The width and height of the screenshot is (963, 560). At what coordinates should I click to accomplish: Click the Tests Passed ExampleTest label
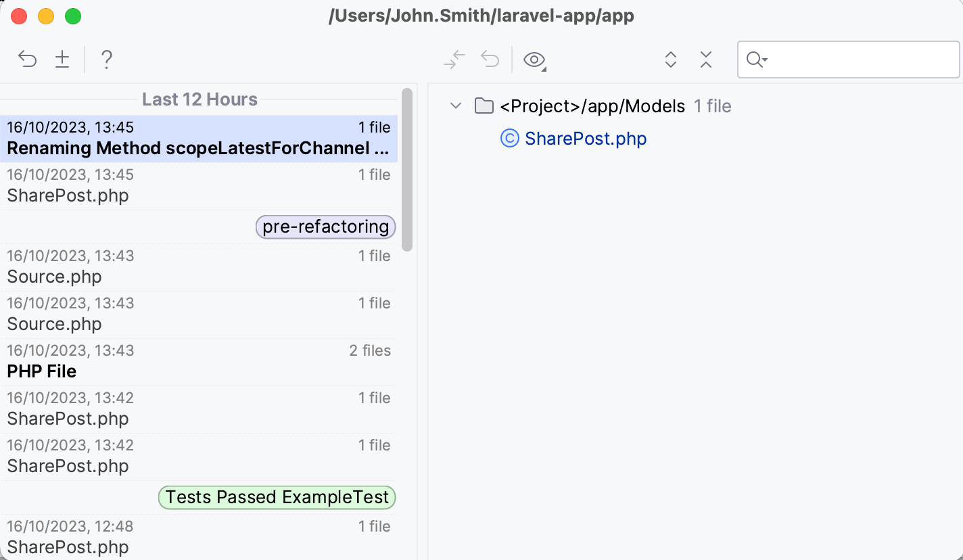[x=277, y=497]
